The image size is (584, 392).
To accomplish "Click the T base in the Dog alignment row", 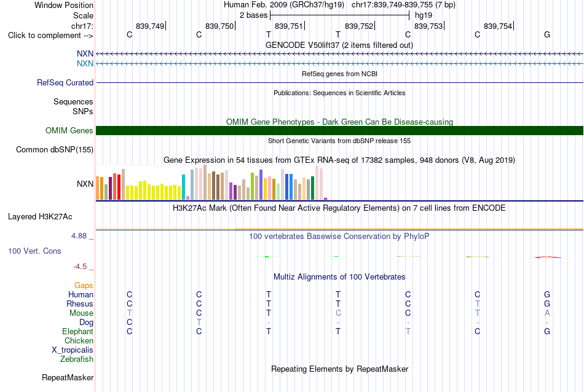I will pos(199,323).
